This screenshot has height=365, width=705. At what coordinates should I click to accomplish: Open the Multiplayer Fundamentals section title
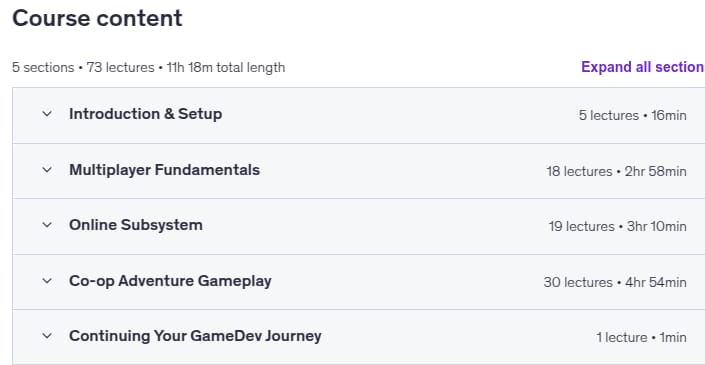[164, 170]
